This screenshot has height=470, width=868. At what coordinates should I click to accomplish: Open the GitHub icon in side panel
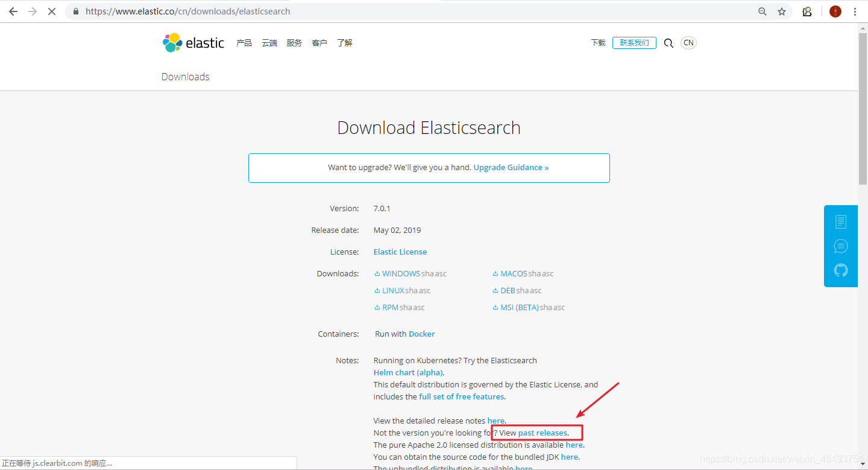click(841, 270)
